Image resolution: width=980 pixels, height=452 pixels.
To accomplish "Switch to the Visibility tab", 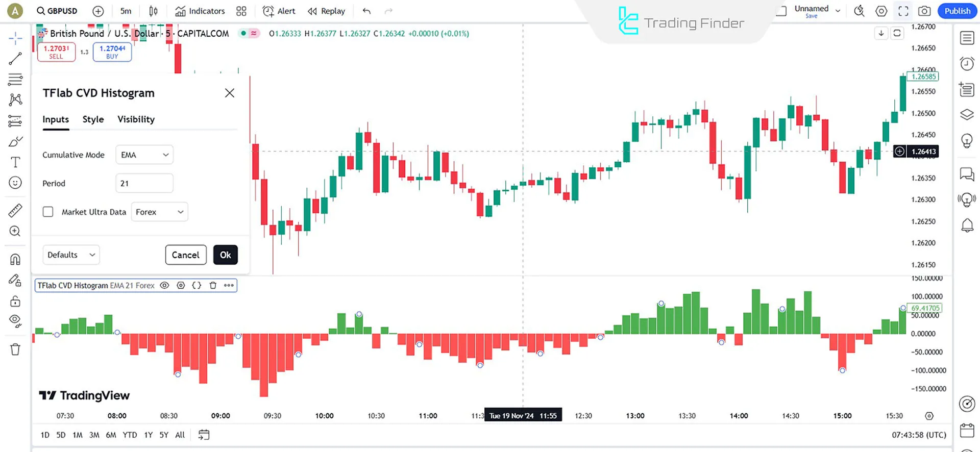I will click(x=136, y=119).
